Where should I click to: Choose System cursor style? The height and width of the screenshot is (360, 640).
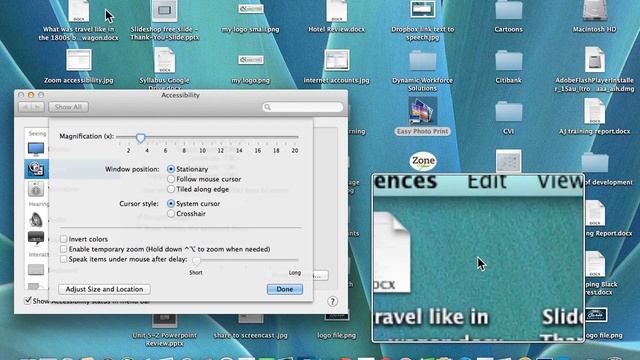click(x=171, y=203)
